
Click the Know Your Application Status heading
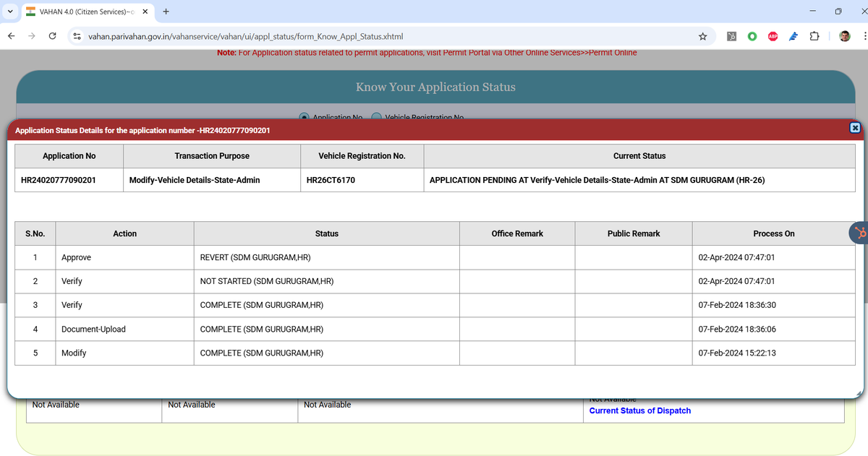click(435, 87)
